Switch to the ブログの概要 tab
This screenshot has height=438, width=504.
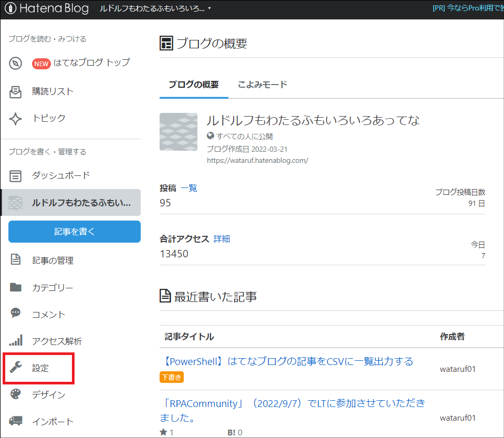coord(194,85)
